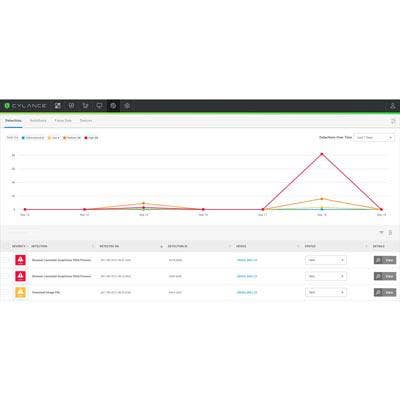This screenshot has height=400, width=400.
Task: Click the filter funnel icon above the table
Action: click(382, 232)
